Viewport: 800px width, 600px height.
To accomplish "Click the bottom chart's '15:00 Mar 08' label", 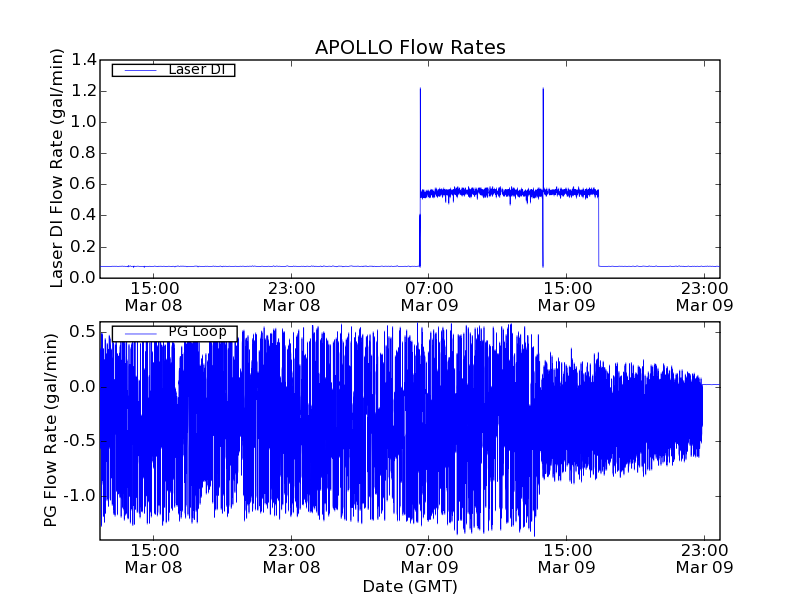I will click(x=154, y=559).
